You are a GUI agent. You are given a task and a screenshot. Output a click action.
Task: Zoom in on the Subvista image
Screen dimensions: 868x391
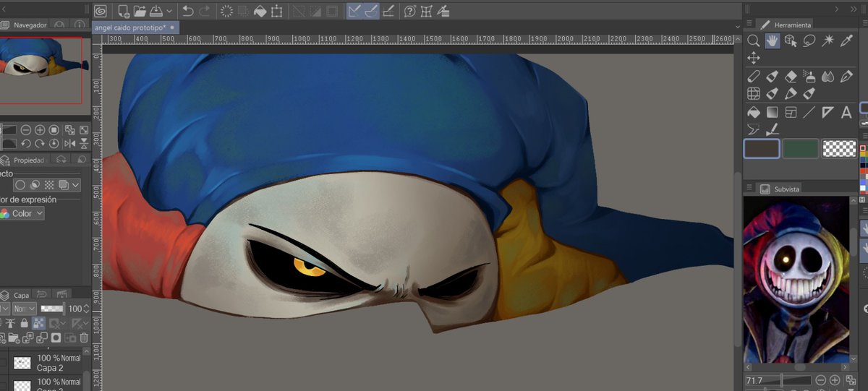(x=835, y=380)
